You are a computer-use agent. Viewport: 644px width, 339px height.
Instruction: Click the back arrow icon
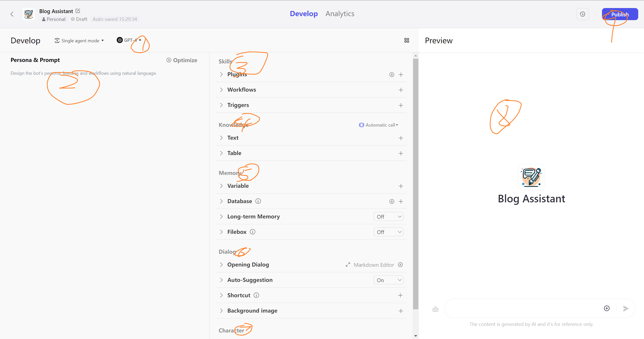pyautogui.click(x=12, y=14)
